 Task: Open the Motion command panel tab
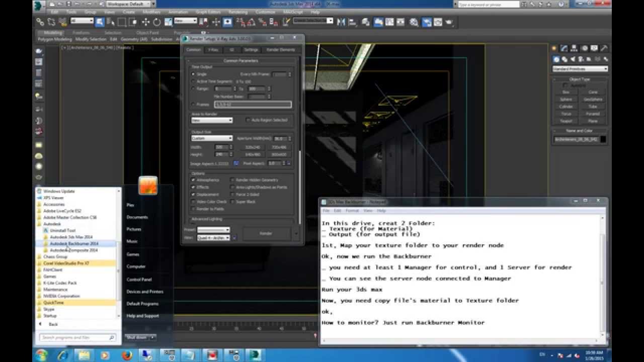coord(585,49)
